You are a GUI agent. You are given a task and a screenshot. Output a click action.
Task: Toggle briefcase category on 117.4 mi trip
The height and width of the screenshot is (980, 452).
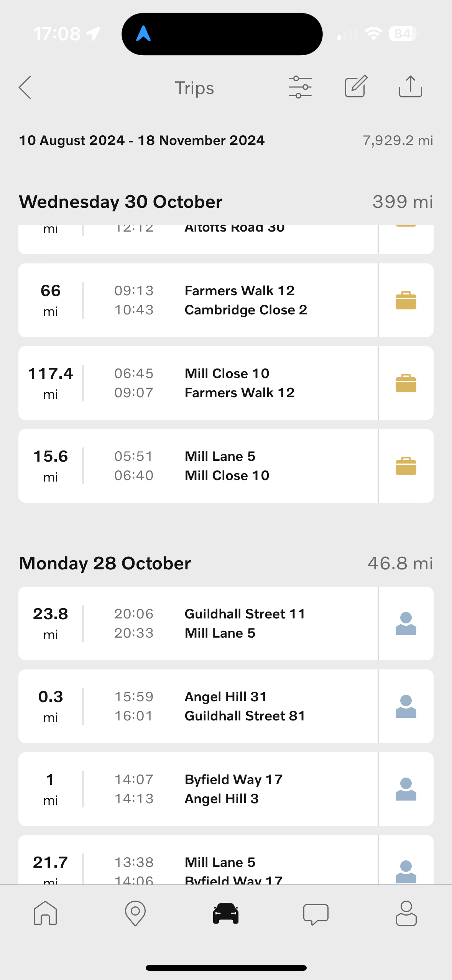coord(406,383)
